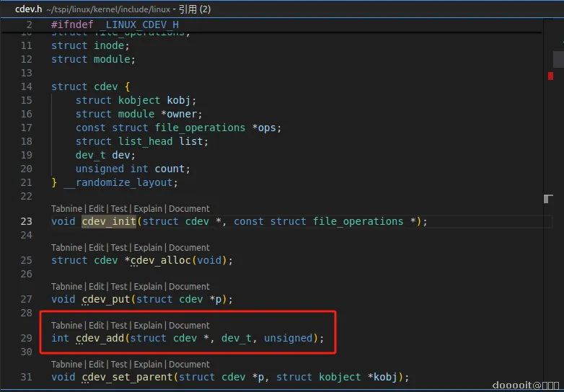Click 'struct inode;' on line 11
The width and height of the screenshot is (564, 392).
[90, 45]
